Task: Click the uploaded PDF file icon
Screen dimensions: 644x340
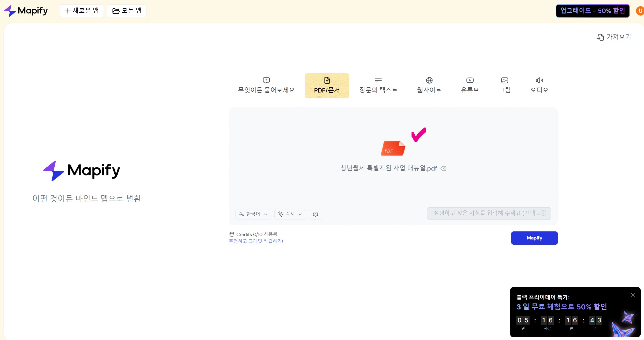Action: 393,148
